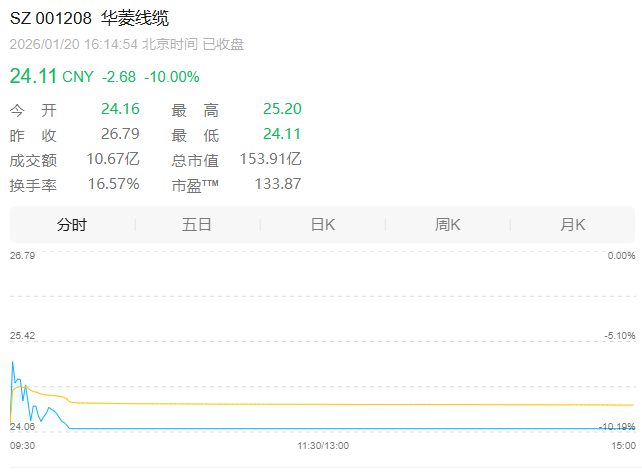Click the price change -2.68
Viewport: 642px width, 473px height.
tap(119, 77)
